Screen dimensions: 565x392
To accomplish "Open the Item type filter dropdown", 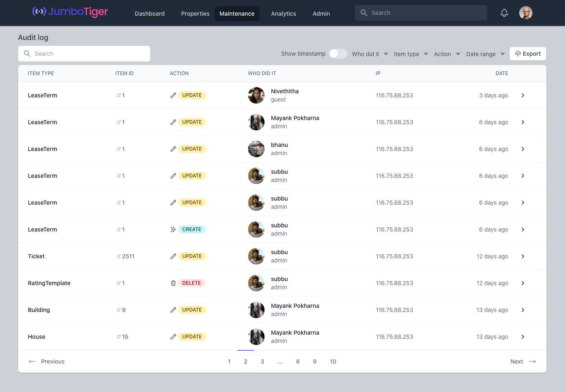I will 411,54.
